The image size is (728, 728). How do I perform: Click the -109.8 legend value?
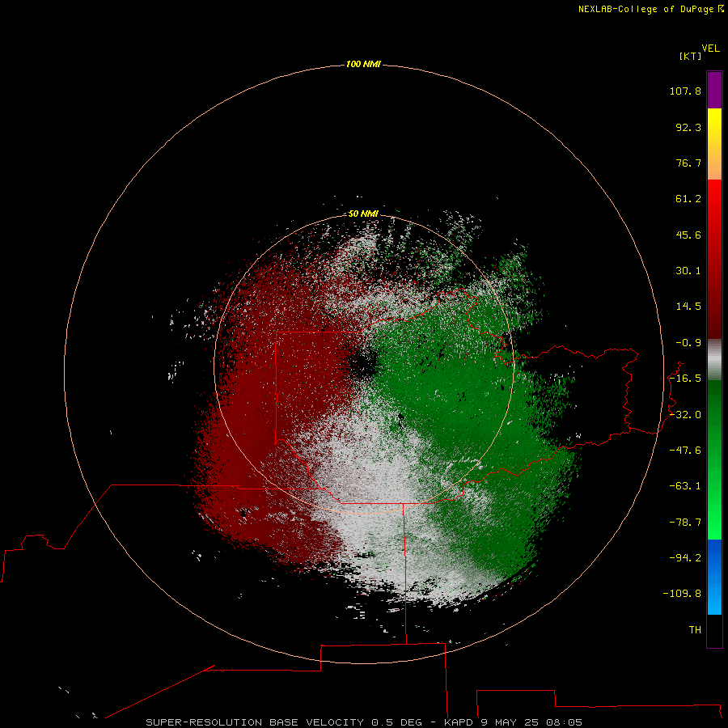pyautogui.click(x=682, y=594)
